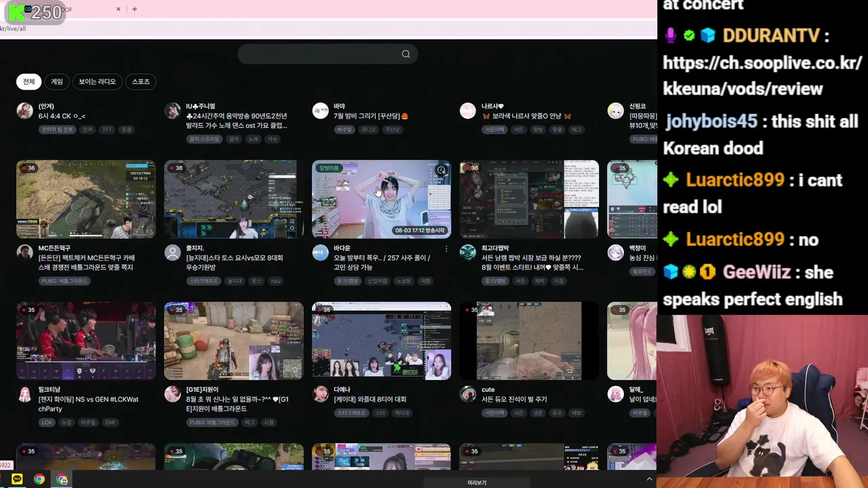Select the 신입여캠 tag
Image resolution: width=868 pixels, height=488 pixels.
(377, 281)
